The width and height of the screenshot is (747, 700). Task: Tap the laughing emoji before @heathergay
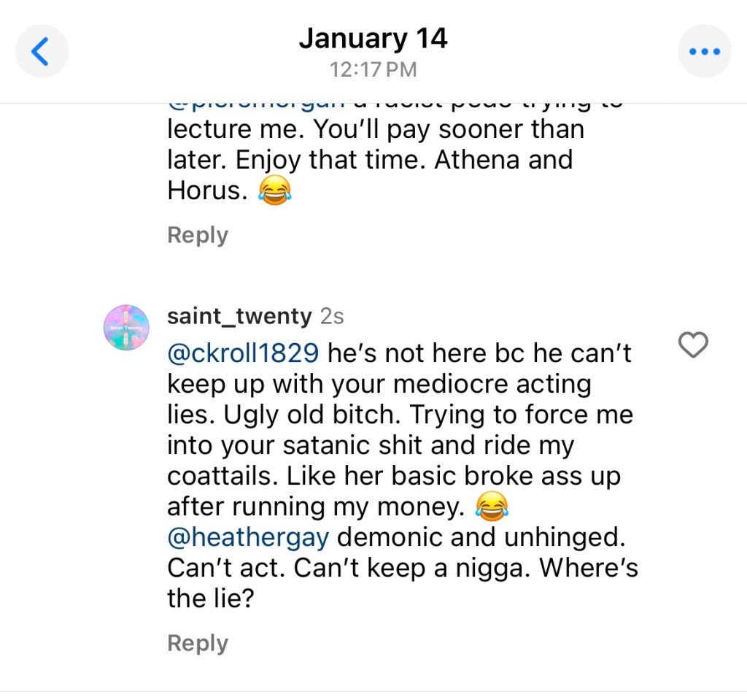click(492, 506)
